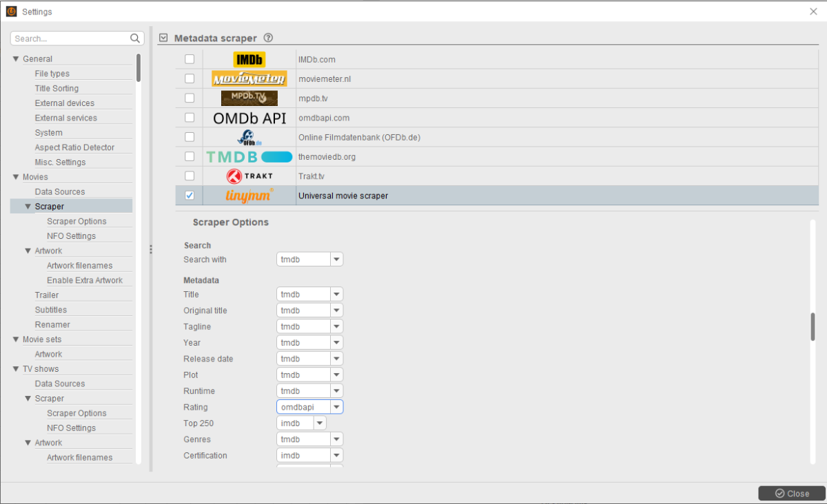Screen dimensions: 827x504
Task: Open the Renamer settings page
Action: point(52,324)
